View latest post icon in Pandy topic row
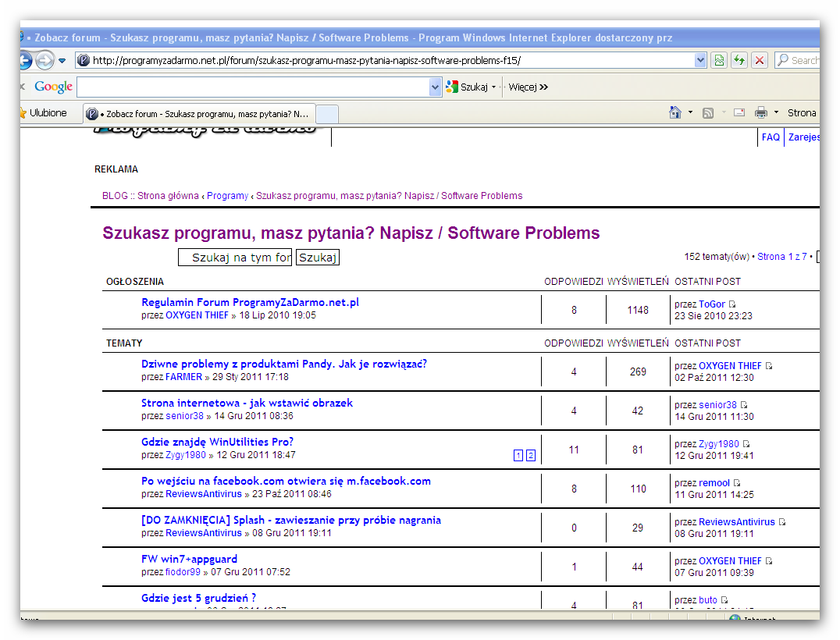The height and width of the screenshot is (640, 840). pyautogui.click(x=769, y=366)
